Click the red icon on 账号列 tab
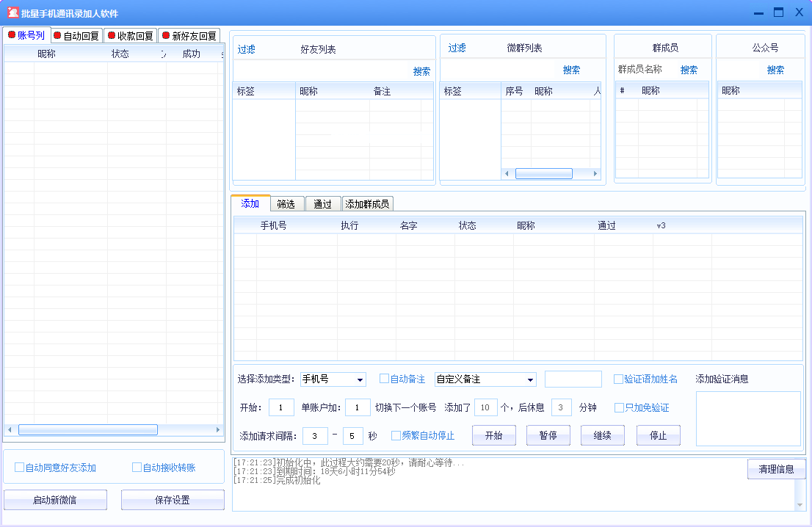Screen dimensions: 812x527 11,35
